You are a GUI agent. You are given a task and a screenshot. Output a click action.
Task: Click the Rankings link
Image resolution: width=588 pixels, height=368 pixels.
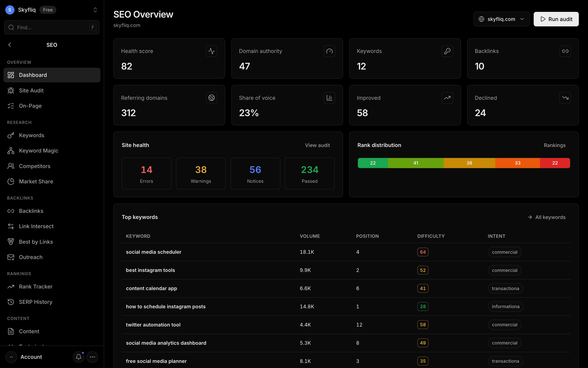pyautogui.click(x=555, y=145)
